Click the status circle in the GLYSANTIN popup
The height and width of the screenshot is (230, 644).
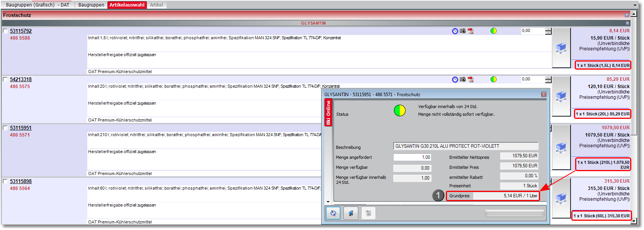(400, 111)
